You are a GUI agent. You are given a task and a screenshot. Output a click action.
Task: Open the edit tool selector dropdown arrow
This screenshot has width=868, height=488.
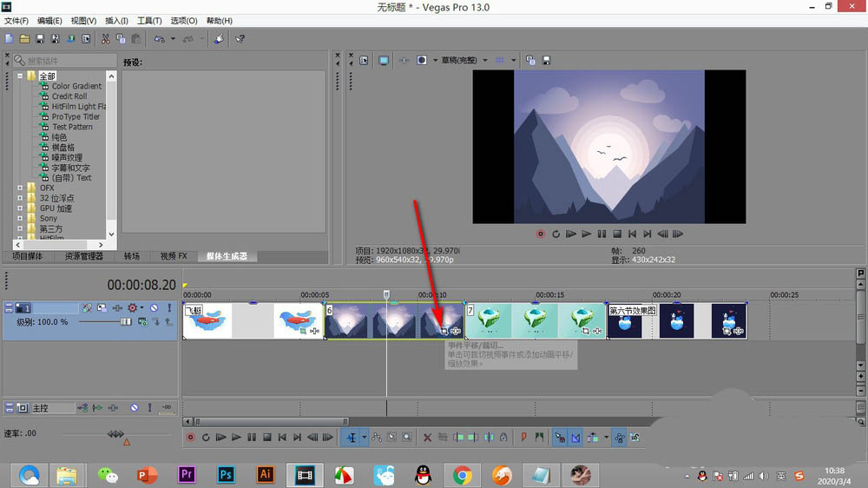click(365, 438)
